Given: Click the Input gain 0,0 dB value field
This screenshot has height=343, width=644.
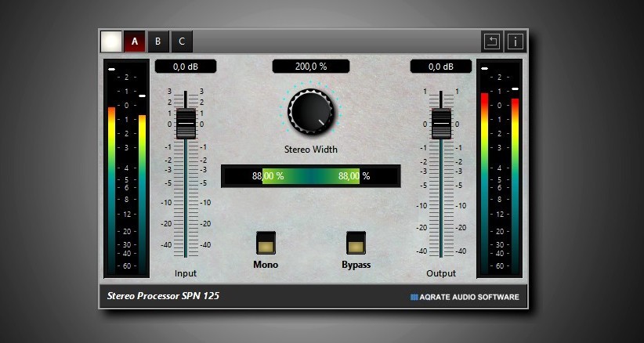Looking at the screenshot, I should click(186, 67).
